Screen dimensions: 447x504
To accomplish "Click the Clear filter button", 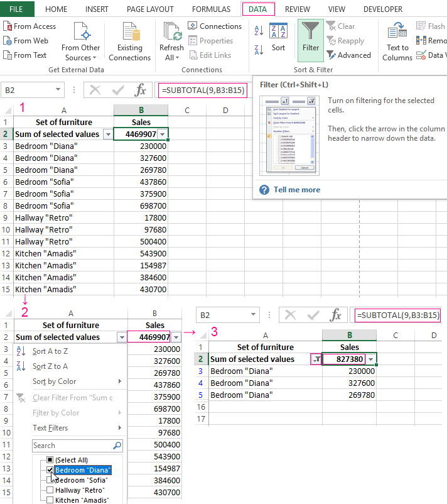I will pyautogui.click(x=340, y=26).
